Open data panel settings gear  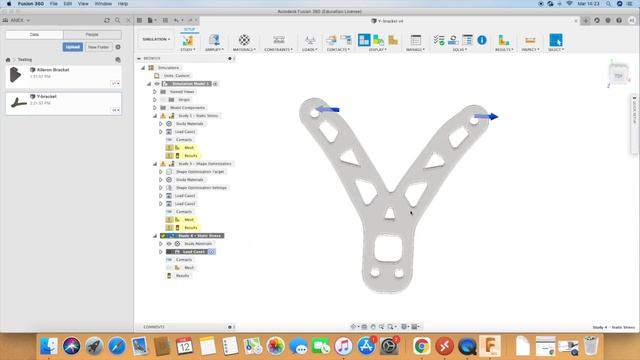pyautogui.click(x=118, y=47)
